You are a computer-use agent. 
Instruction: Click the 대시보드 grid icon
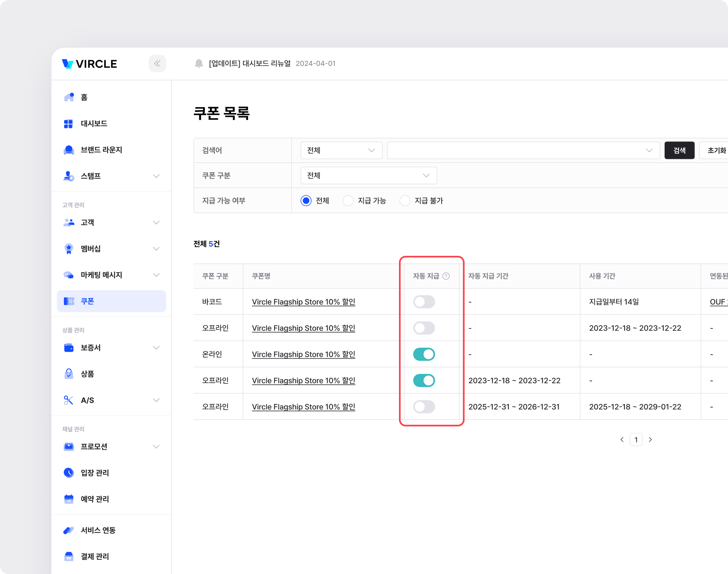(69, 124)
